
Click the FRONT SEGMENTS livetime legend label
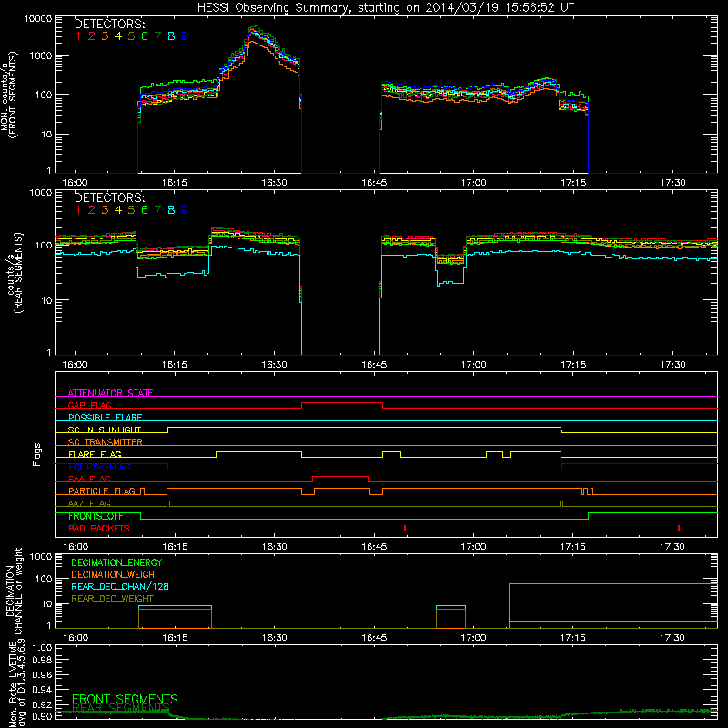pyautogui.click(x=125, y=699)
